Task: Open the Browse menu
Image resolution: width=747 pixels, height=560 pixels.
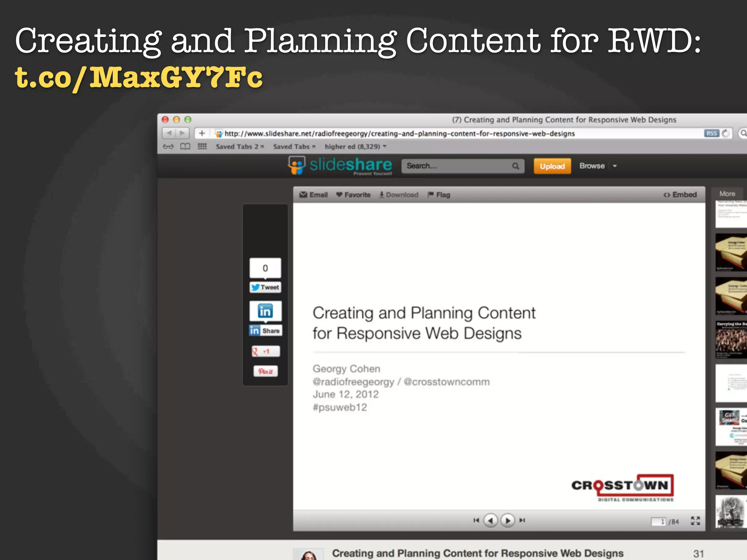Action: point(592,166)
